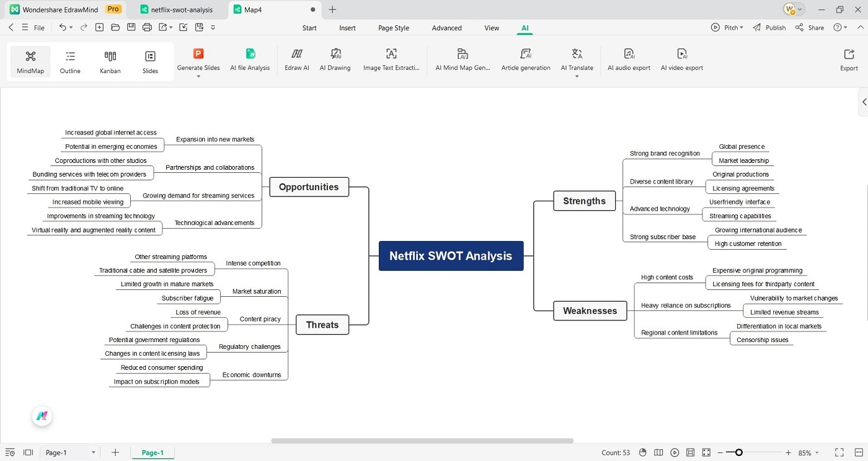868x461 pixels.
Task: Switch to Outline view mode
Action: [x=70, y=62]
